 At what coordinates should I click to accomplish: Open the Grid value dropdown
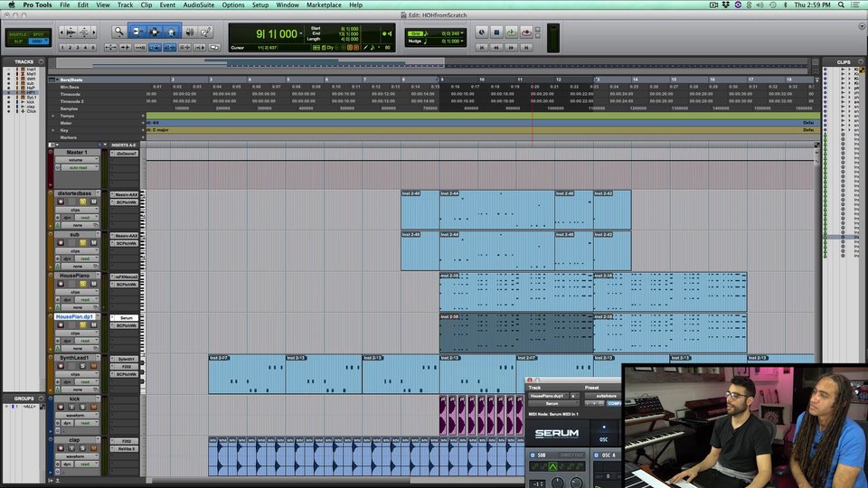(x=462, y=33)
